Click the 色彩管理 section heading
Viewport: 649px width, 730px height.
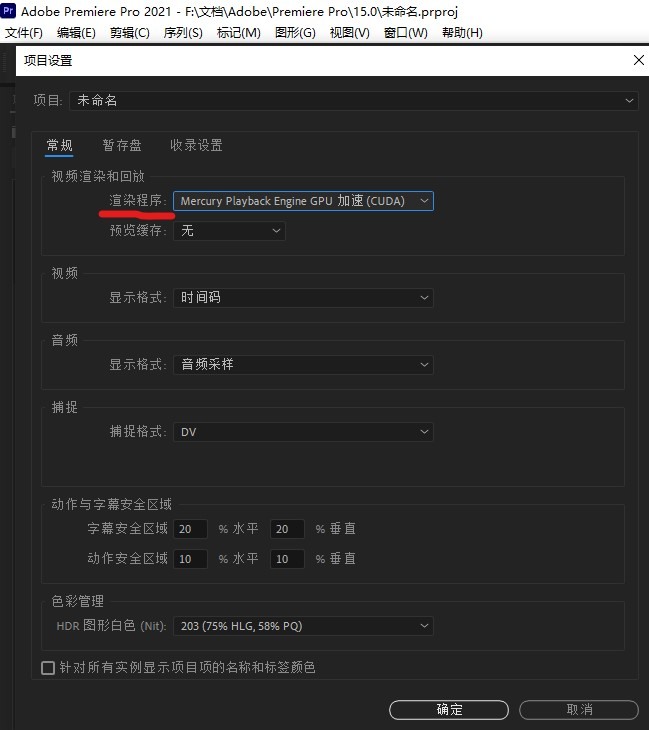pyautogui.click(x=77, y=602)
